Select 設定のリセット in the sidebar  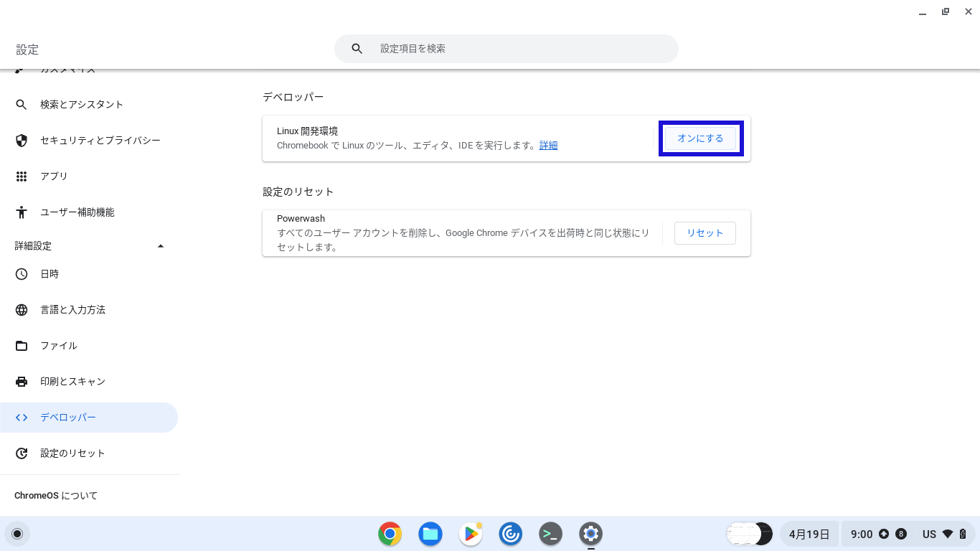click(x=72, y=453)
